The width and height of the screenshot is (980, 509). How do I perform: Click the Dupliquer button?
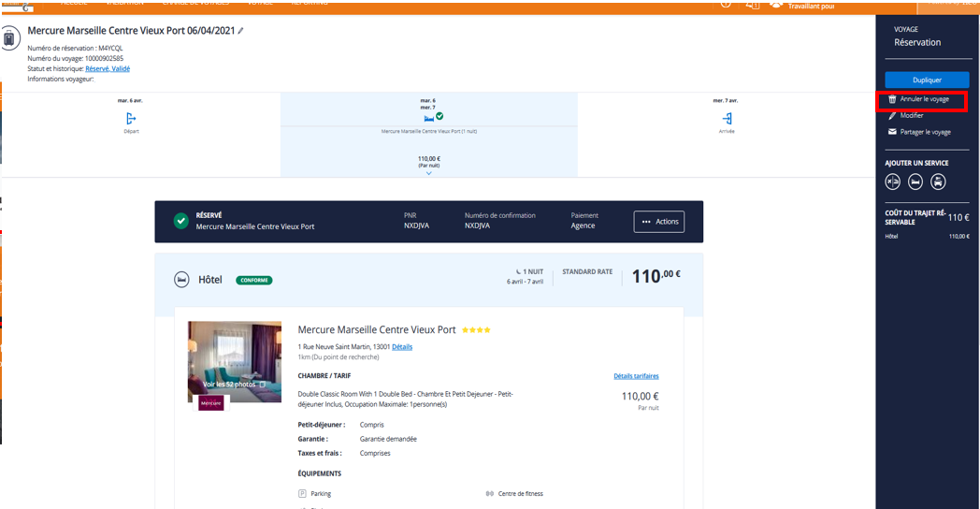click(x=927, y=80)
